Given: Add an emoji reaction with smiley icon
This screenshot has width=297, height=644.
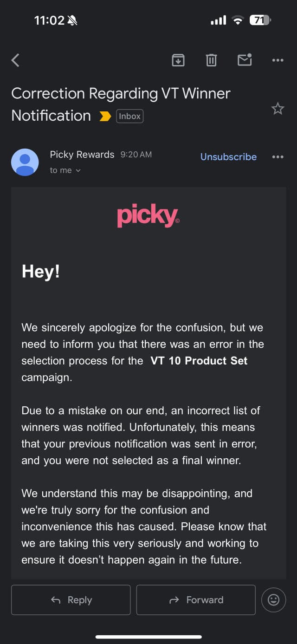Looking at the screenshot, I should click(x=274, y=600).
